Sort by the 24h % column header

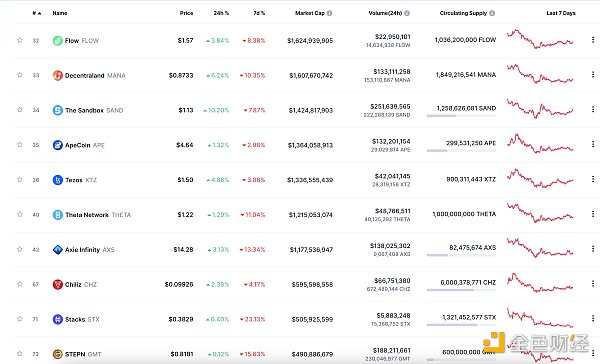pyautogui.click(x=221, y=13)
